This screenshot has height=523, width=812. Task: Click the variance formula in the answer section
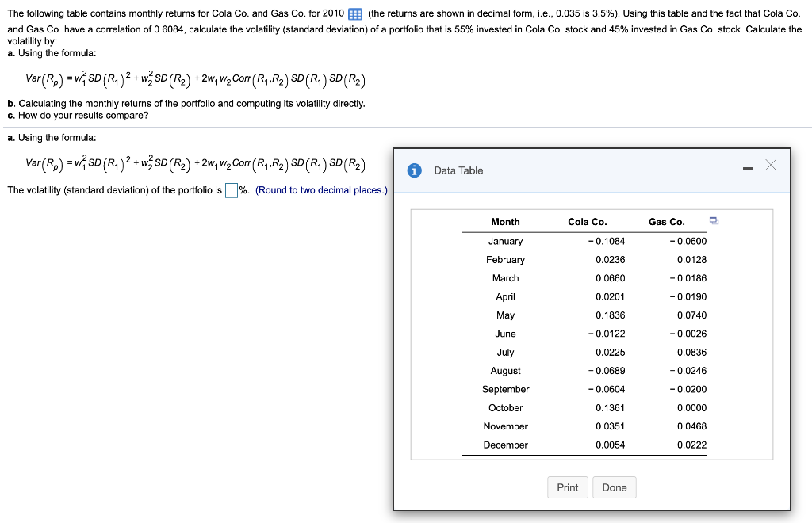point(195,163)
